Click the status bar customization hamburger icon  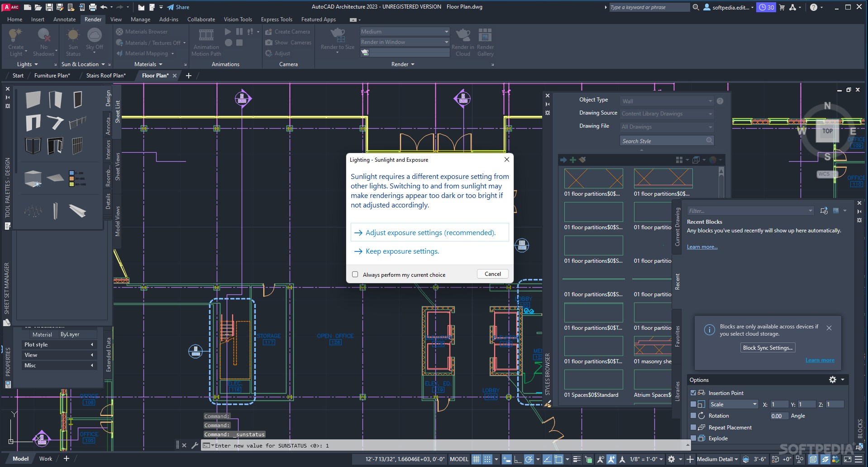[x=858, y=459]
